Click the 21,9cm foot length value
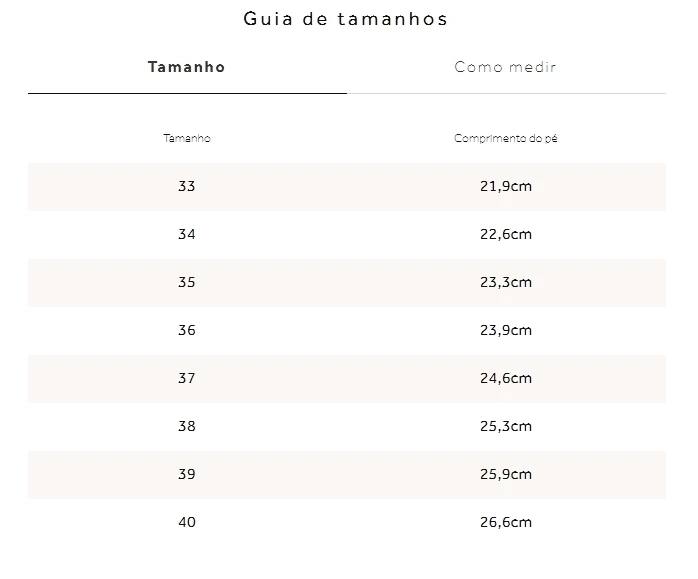Image resolution: width=698 pixels, height=579 pixels. coord(506,186)
